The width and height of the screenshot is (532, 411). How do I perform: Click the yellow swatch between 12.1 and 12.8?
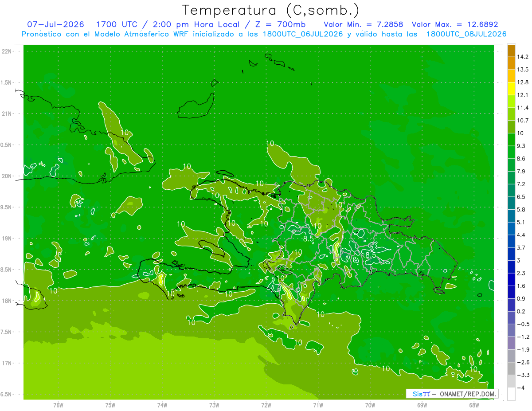click(x=511, y=89)
